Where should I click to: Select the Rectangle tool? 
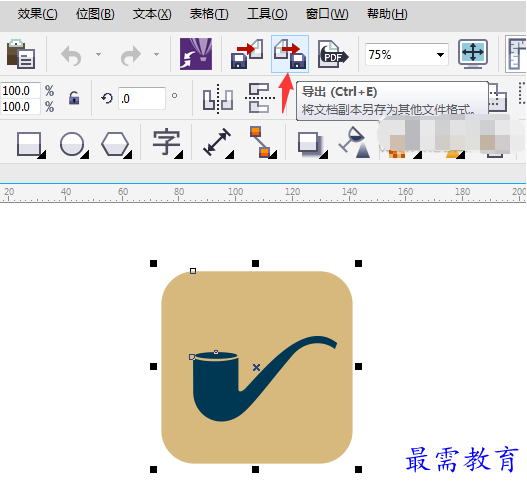click(31, 145)
